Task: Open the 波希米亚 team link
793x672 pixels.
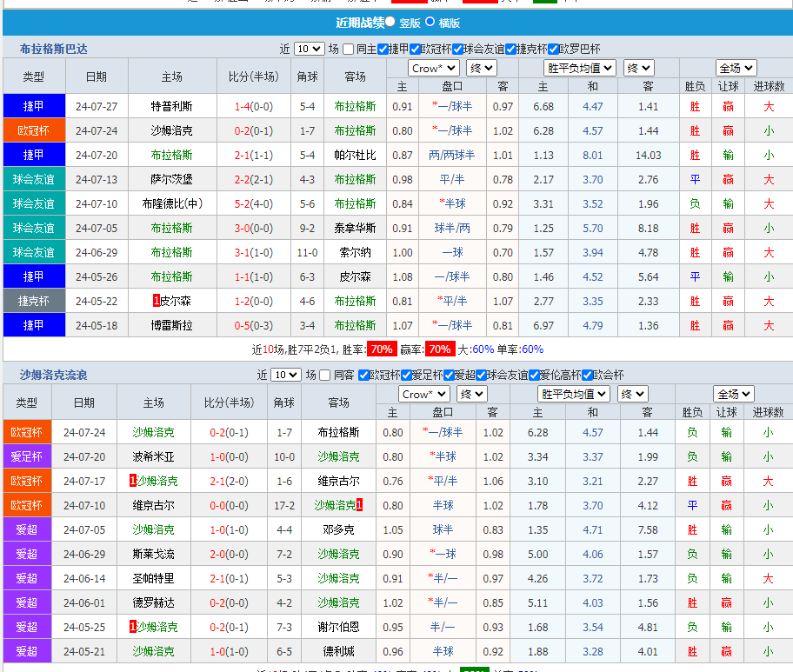Action: 153,456
